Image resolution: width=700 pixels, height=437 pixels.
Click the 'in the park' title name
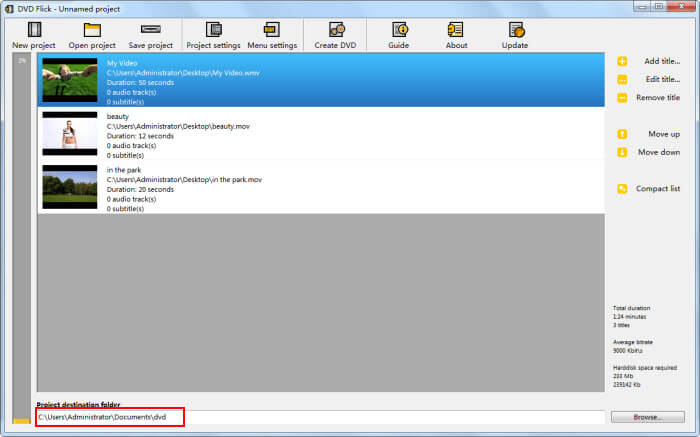(x=124, y=170)
